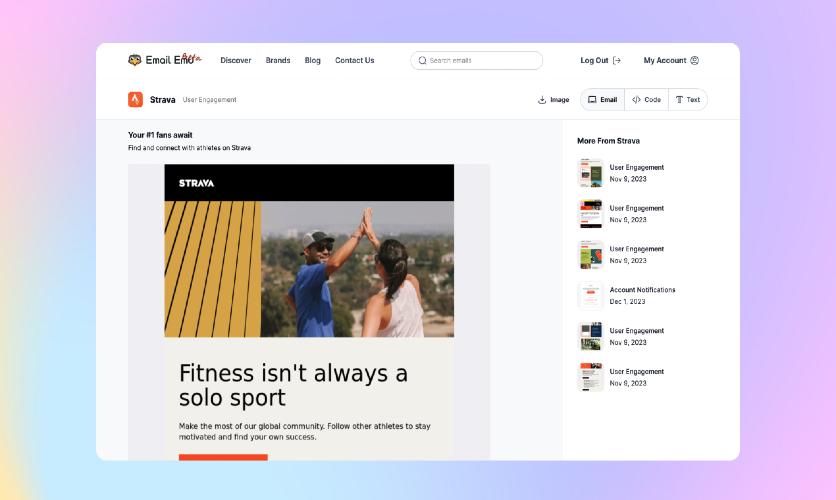This screenshot has height=500, width=836.
Task: Go to the Brands page
Action: pos(278,60)
